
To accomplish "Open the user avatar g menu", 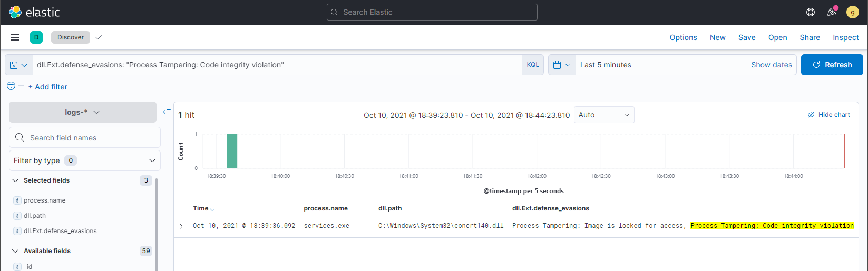I will [853, 12].
